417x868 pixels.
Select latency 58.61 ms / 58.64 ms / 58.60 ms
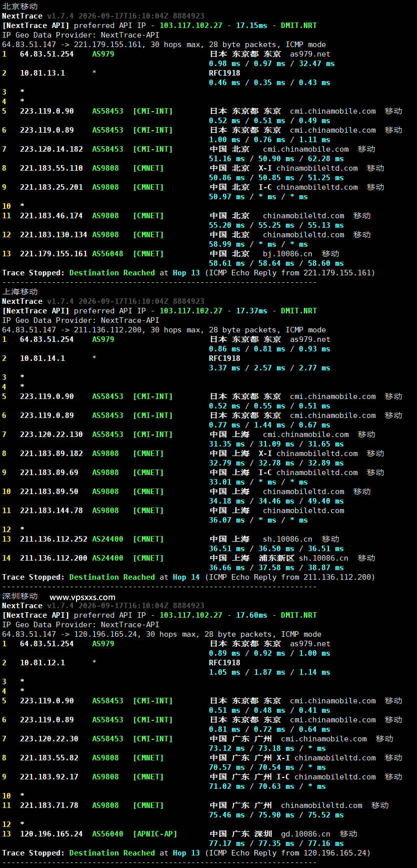[x=276, y=263]
